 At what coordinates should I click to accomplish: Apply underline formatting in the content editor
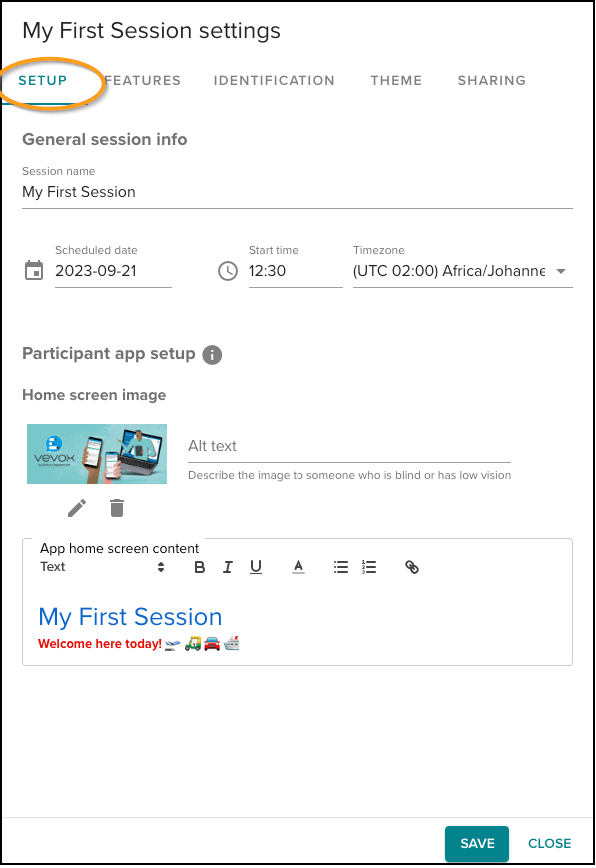coord(255,566)
